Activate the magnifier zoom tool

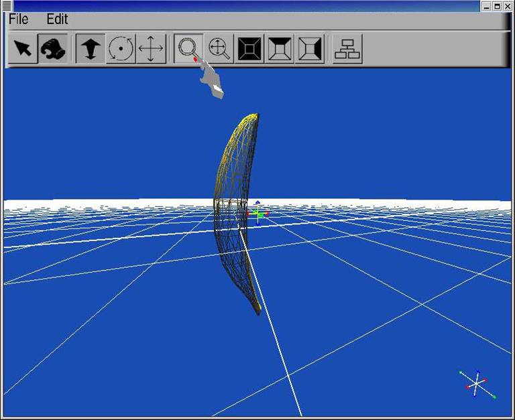pos(188,48)
